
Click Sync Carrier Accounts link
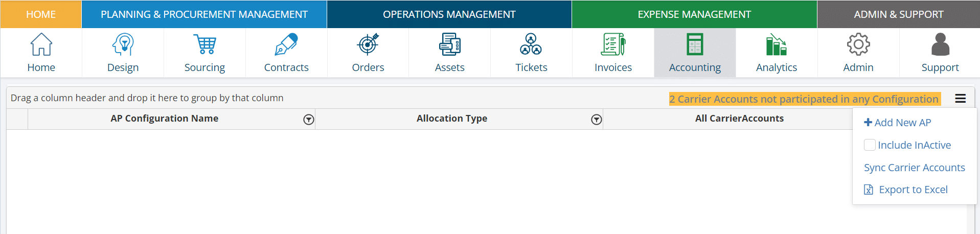914,168
